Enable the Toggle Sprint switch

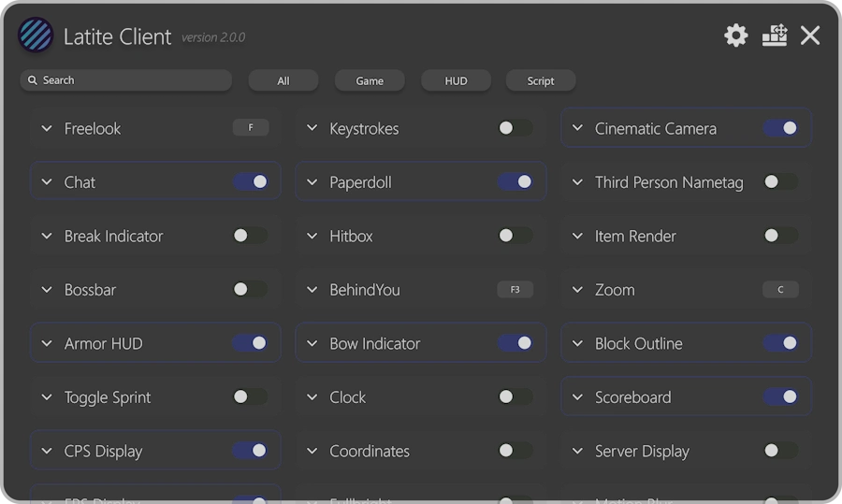point(250,396)
